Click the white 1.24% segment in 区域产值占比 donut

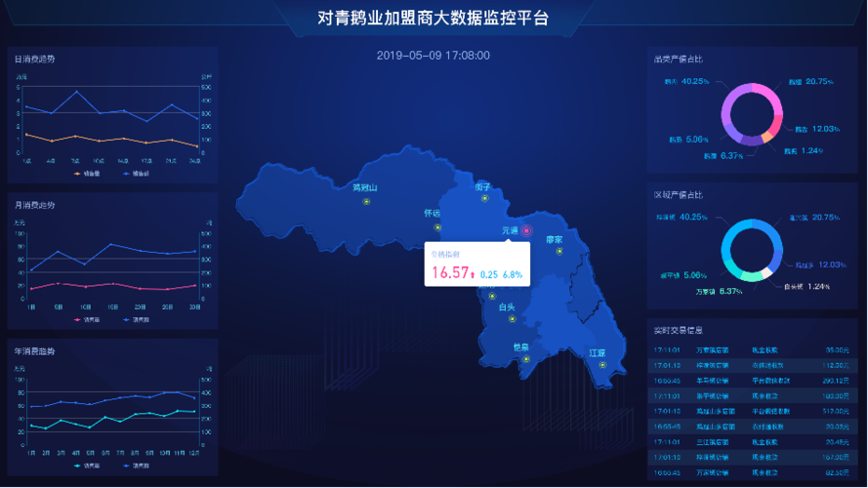(766, 272)
